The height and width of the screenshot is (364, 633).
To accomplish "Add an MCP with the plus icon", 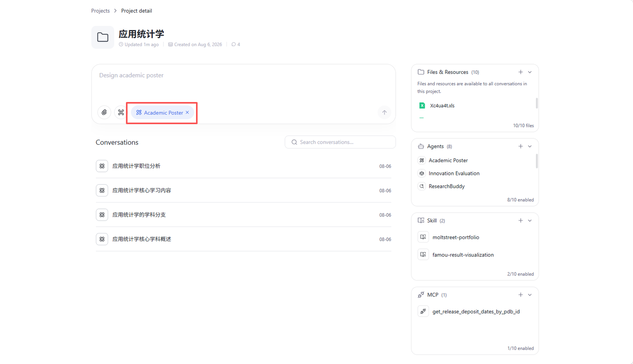I will (520, 295).
